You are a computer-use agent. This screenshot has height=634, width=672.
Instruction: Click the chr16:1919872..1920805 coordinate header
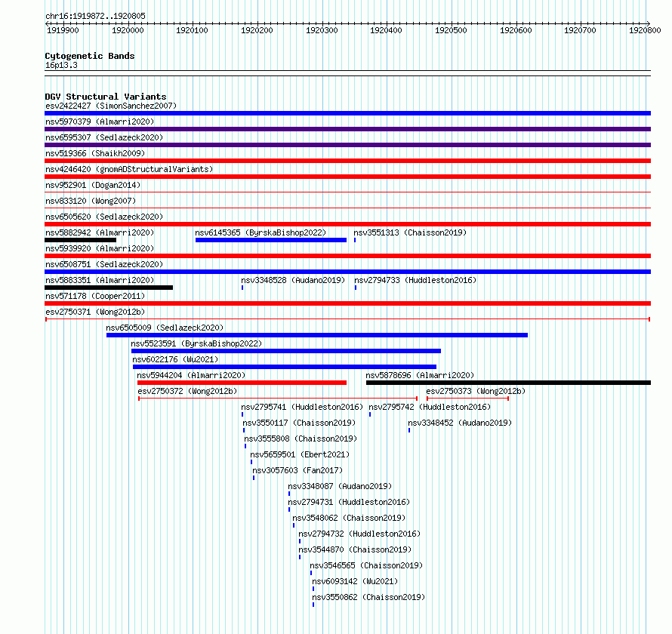[x=96, y=16]
